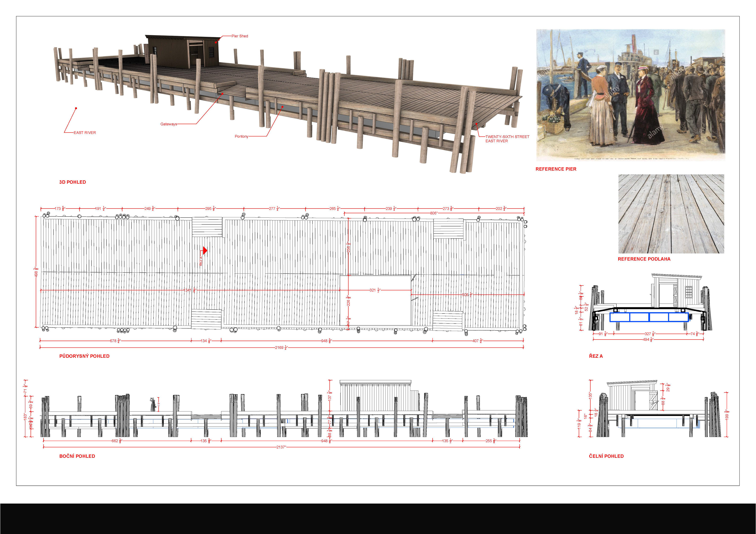Select the EAST RIVER callout label
This screenshot has height=534, width=756.
pyautogui.click(x=85, y=133)
